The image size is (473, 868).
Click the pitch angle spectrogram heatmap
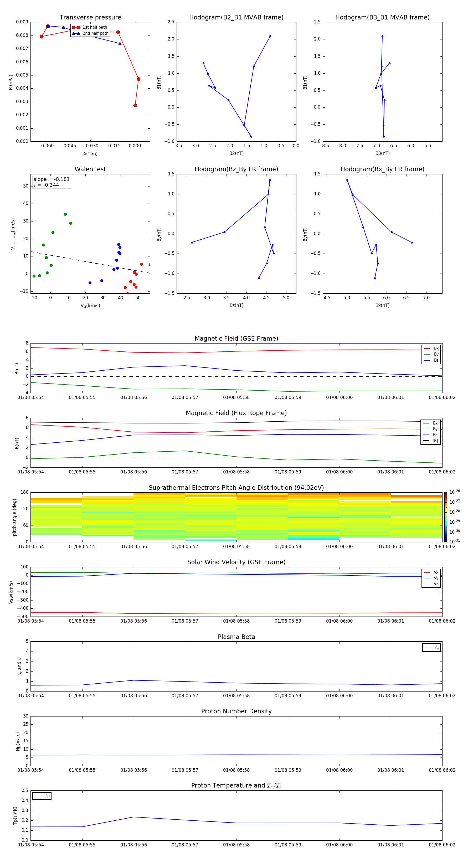click(236, 517)
